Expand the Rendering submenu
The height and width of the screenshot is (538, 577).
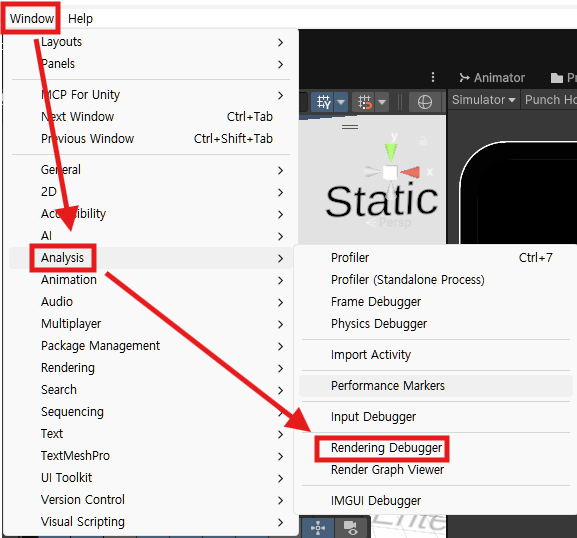(x=151, y=368)
